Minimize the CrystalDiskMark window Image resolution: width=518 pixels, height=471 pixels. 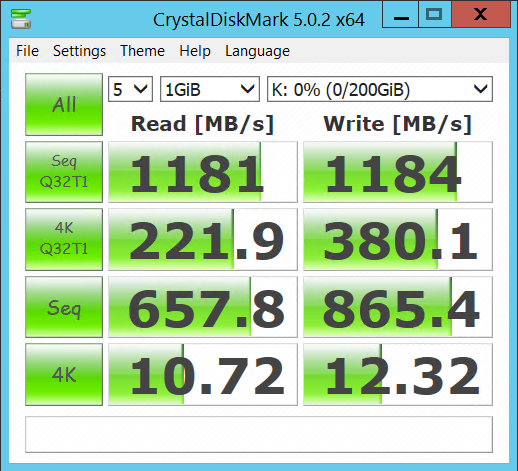point(400,14)
